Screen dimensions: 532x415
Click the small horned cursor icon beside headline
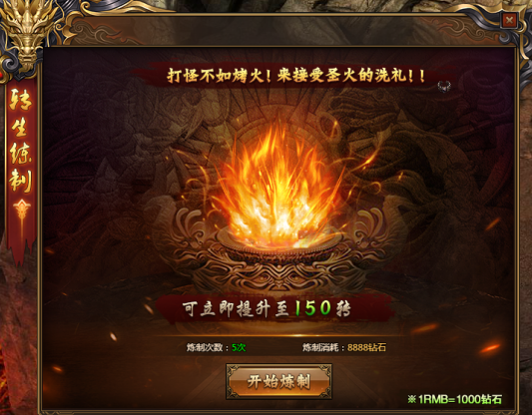tap(444, 87)
